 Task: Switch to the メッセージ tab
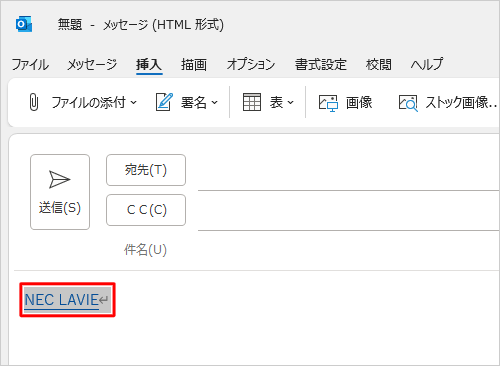92,64
